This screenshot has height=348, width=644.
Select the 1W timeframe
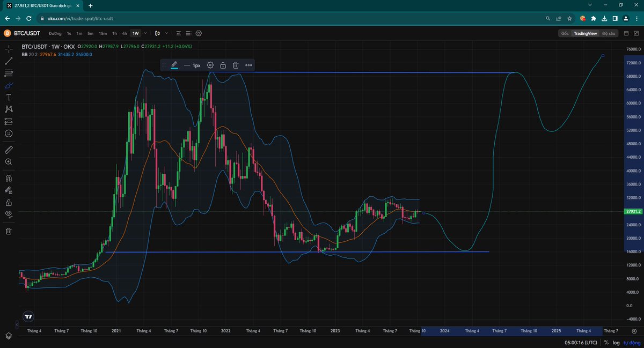135,33
